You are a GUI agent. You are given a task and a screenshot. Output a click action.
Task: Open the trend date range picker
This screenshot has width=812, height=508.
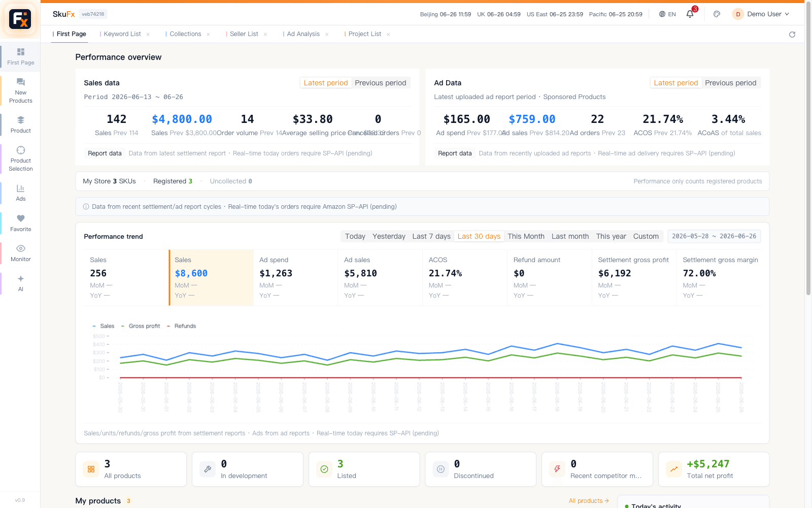click(x=714, y=236)
